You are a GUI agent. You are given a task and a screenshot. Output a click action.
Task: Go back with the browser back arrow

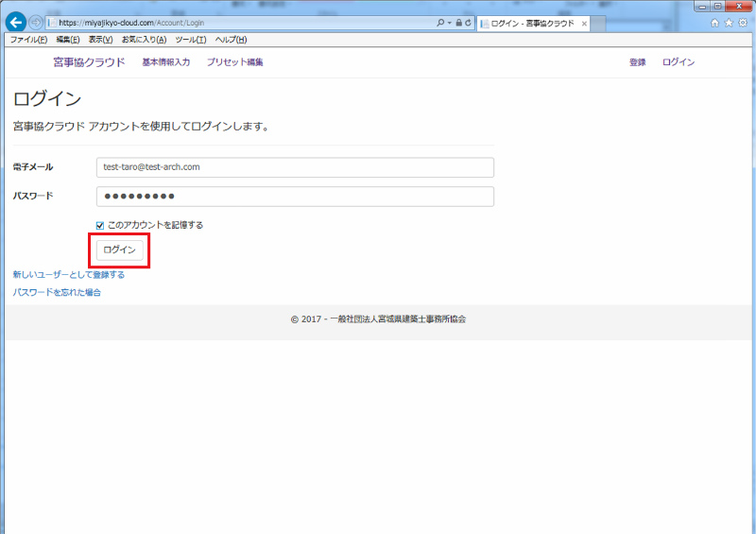click(16, 22)
